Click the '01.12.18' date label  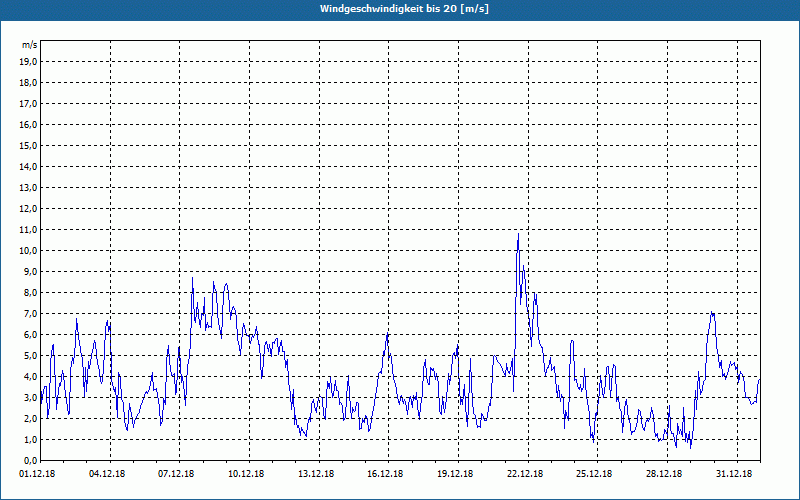pyautogui.click(x=37, y=474)
